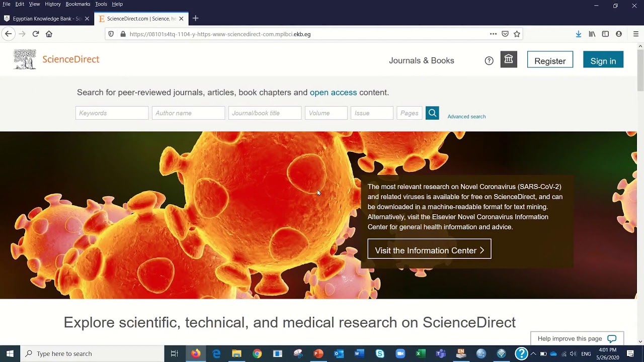Image resolution: width=644 pixels, height=362 pixels.
Task: Show Firefox downloads panel
Action: pyautogui.click(x=579, y=34)
